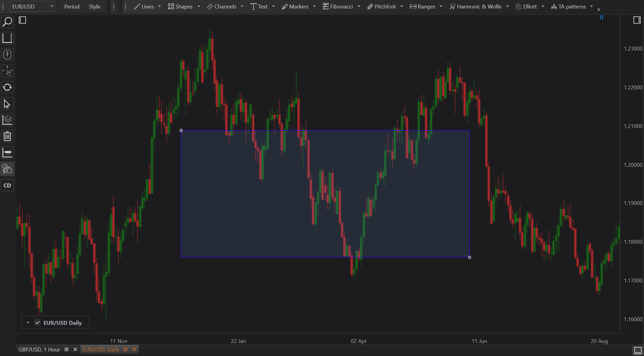644x356 pixels.
Task: Toggle bottom panel icon at lower right
Action: pyautogui.click(x=638, y=351)
